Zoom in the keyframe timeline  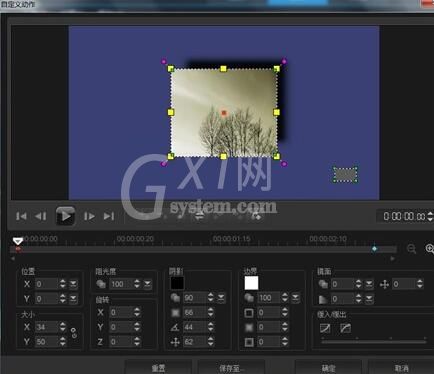pyautogui.click(x=430, y=249)
